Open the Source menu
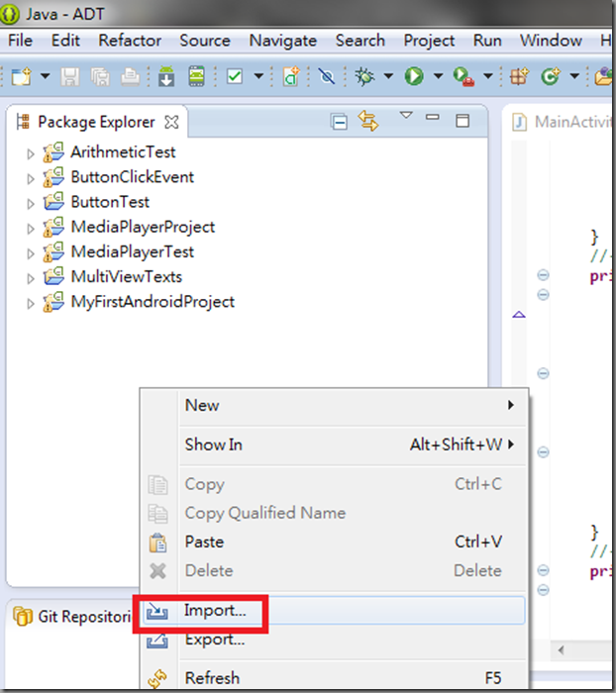 click(205, 41)
